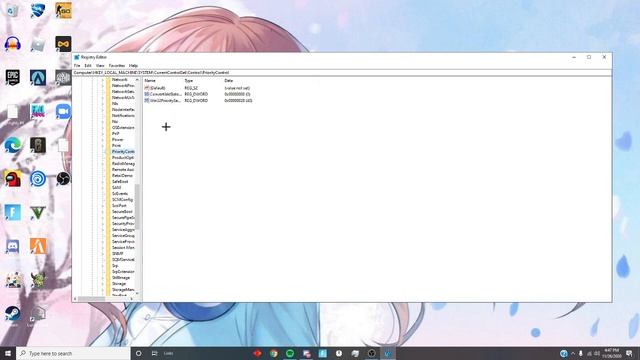Image resolution: width=640 pixels, height=360 pixels.
Task: Open Cortana circle in the taskbar
Action: (x=138, y=353)
